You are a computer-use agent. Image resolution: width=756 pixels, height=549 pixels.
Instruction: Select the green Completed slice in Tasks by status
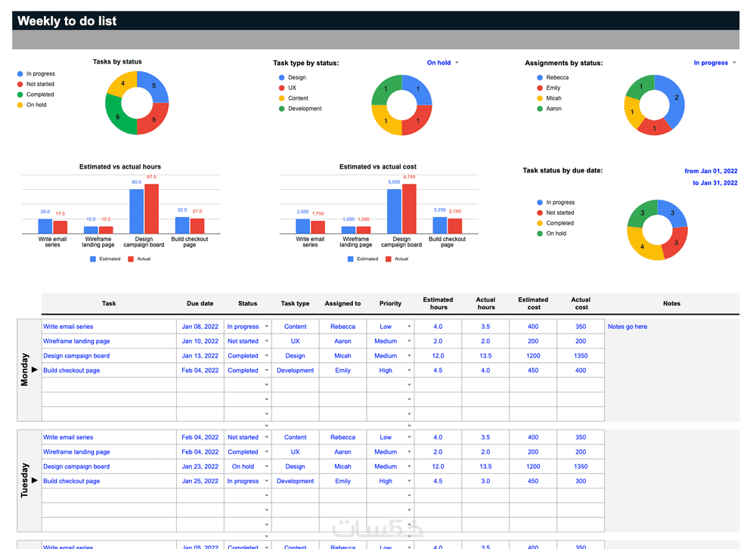pos(119,116)
